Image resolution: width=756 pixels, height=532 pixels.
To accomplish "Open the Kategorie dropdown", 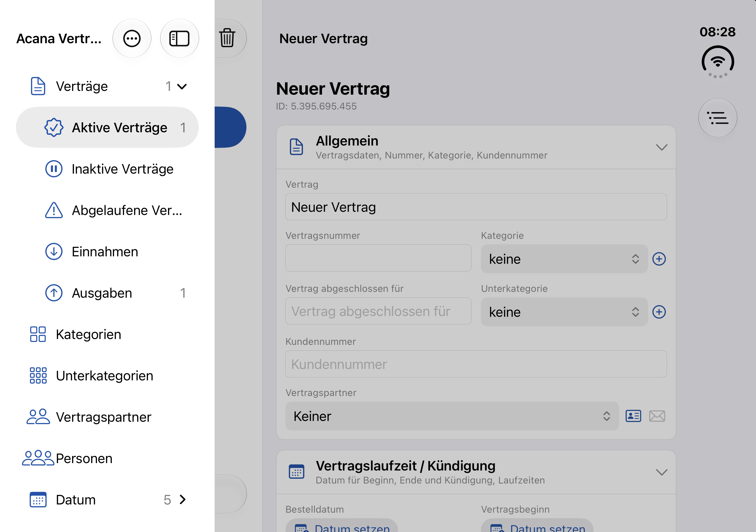I will (564, 259).
